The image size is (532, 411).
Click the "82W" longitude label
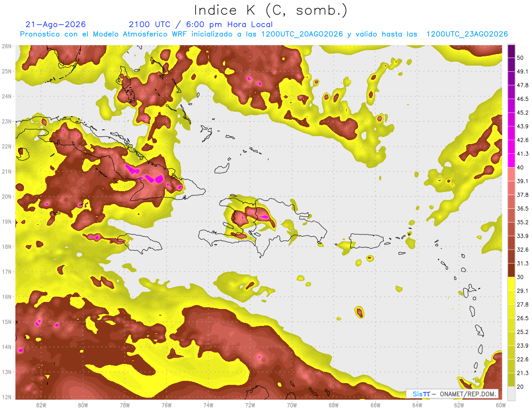[x=41, y=405]
